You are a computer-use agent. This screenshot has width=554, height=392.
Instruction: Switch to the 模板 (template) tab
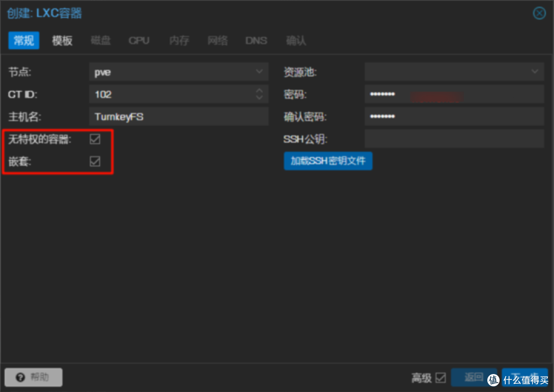(62, 41)
